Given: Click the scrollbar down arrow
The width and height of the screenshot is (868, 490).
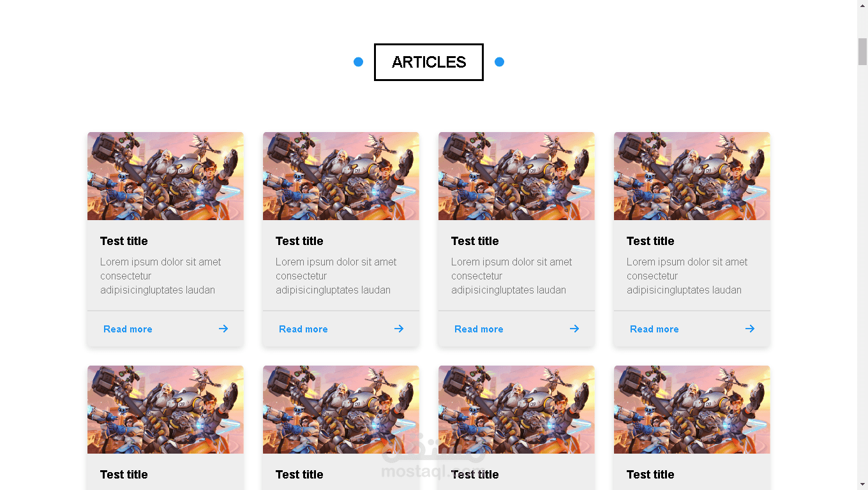Looking at the screenshot, I should pyautogui.click(x=862, y=484).
